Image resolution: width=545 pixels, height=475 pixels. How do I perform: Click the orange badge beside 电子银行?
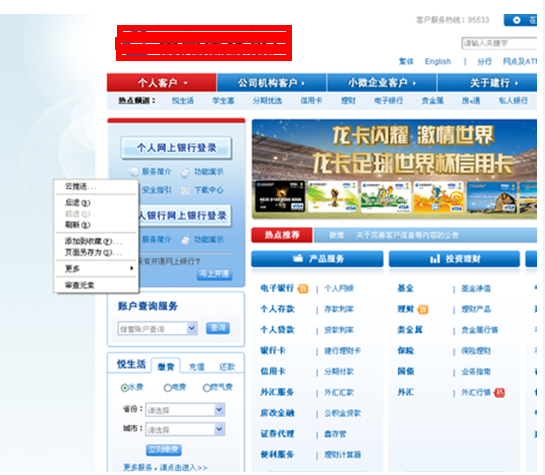[303, 288]
